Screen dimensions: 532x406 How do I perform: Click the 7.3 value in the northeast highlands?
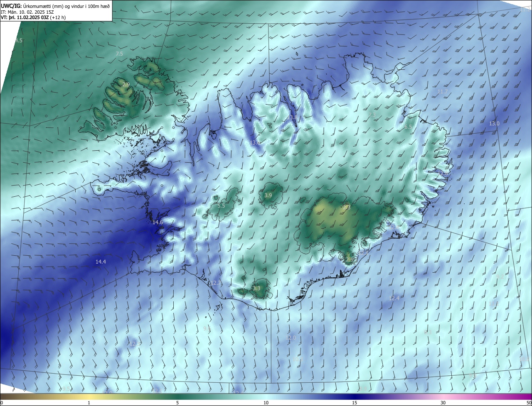372,115
